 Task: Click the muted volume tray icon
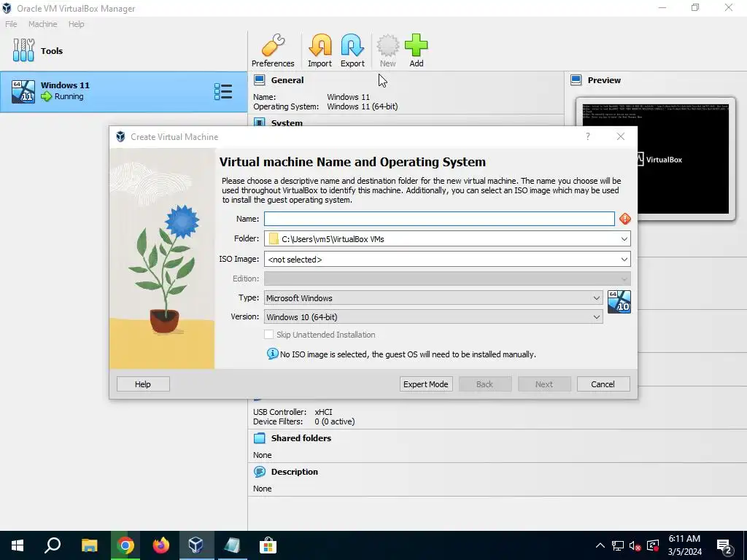click(x=635, y=545)
